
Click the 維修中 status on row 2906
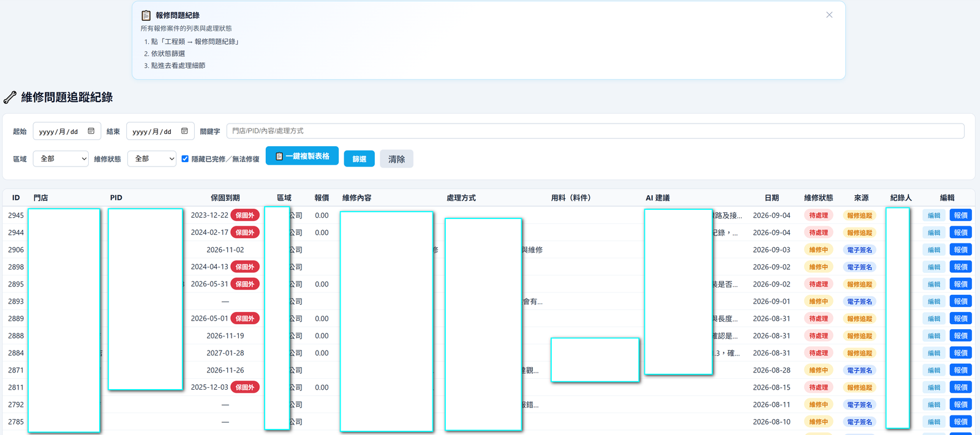[x=818, y=250]
